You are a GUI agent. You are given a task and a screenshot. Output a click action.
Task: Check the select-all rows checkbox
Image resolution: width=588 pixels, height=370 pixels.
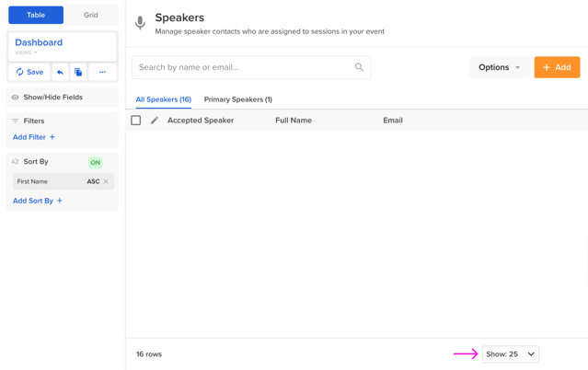click(x=136, y=121)
